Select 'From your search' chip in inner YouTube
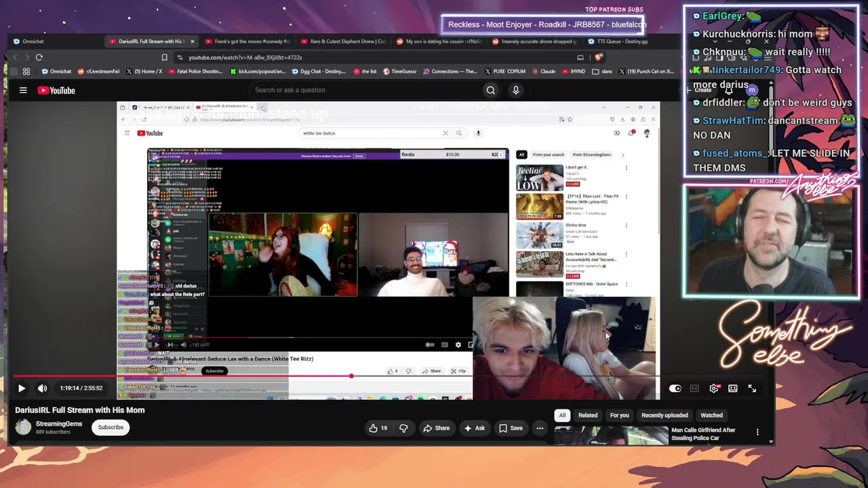 pyautogui.click(x=549, y=155)
